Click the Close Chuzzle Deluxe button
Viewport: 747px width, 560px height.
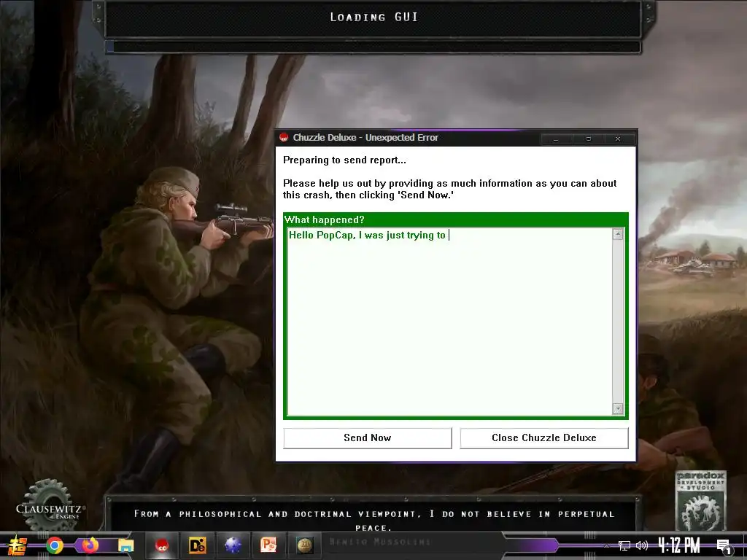544,437
